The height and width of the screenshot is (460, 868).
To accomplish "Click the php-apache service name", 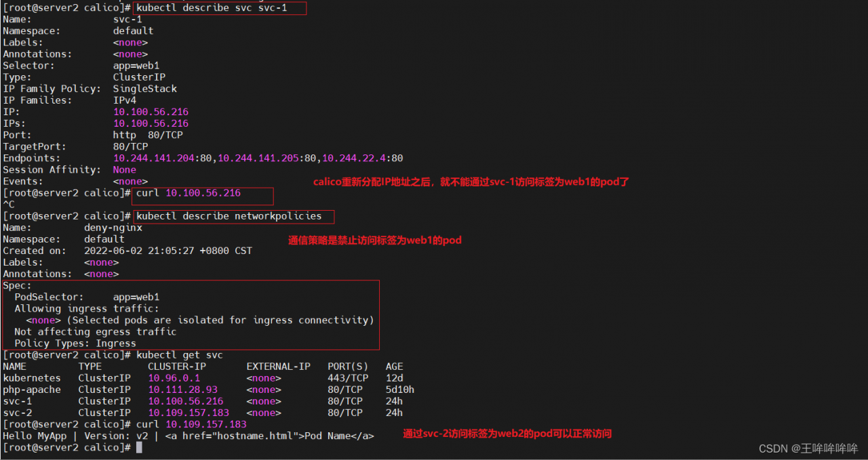I will pos(32,390).
